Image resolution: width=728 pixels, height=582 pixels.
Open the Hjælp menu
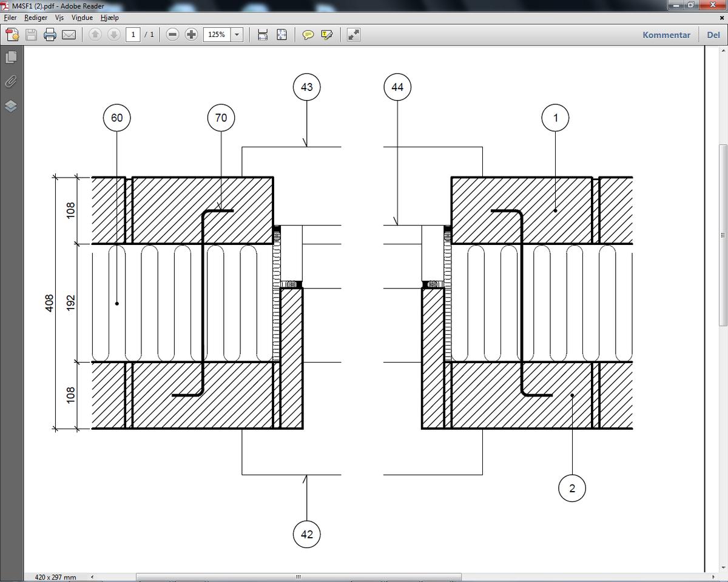(109, 18)
